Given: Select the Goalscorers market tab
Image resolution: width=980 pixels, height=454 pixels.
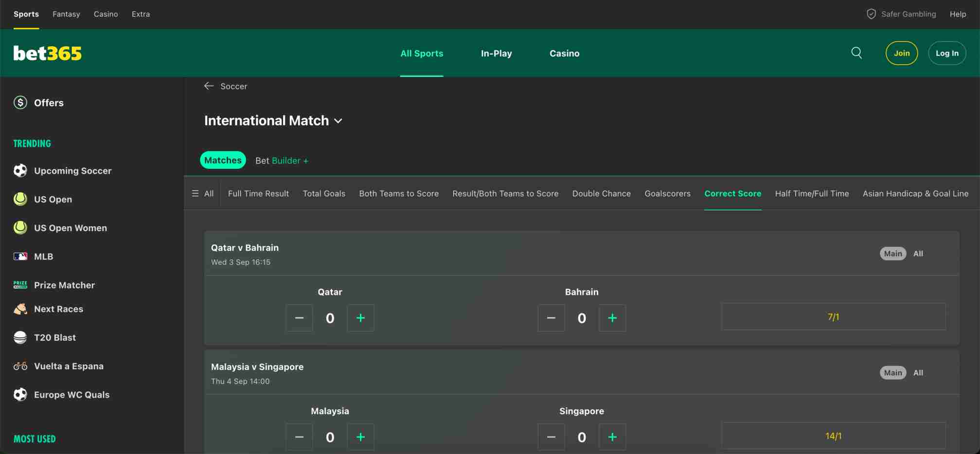Looking at the screenshot, I should [x=667, y=194].
